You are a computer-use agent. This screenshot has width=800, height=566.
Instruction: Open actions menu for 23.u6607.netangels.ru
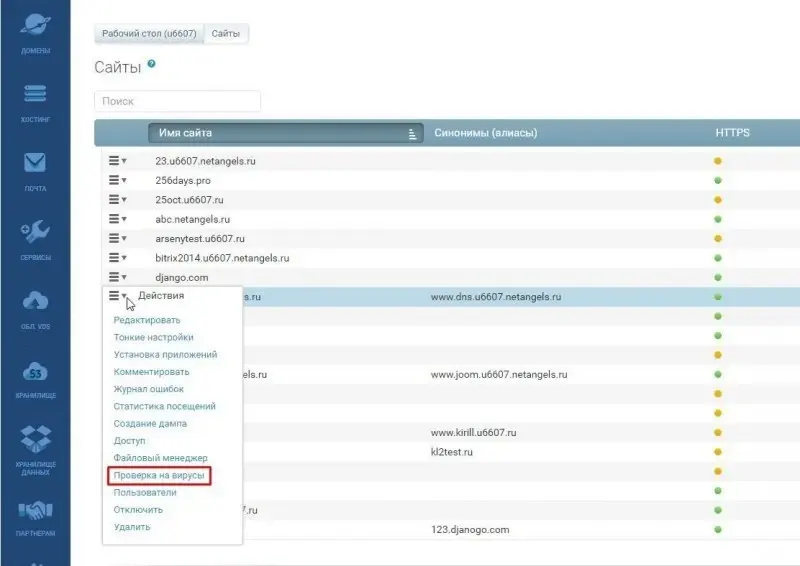click(117, 161)
